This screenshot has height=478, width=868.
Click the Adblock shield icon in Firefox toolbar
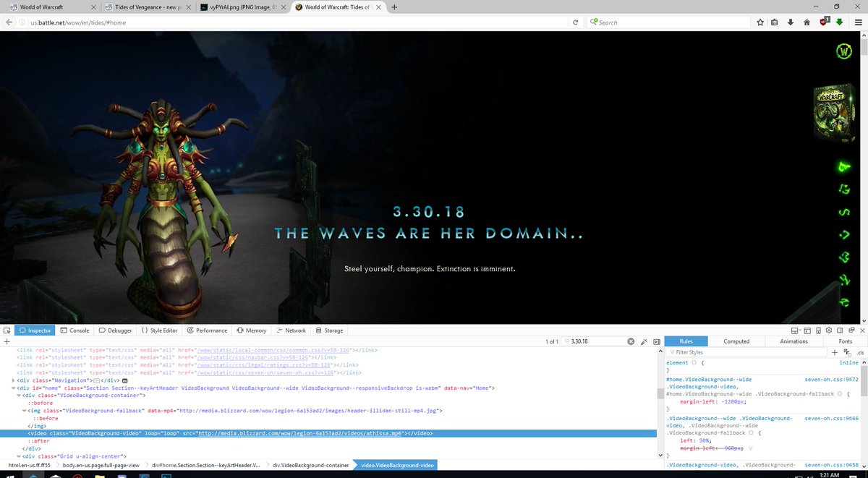tap(823, 22)
